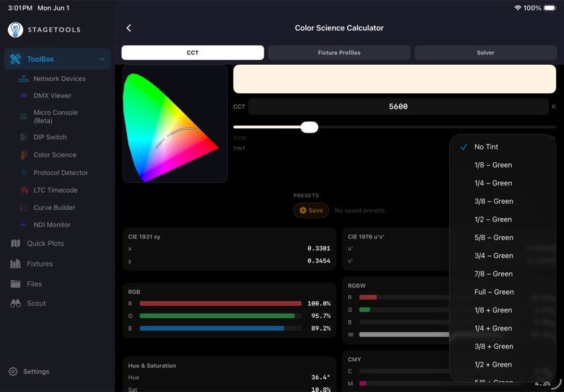Pick 3/8 + Green from tint menu
The height and width of the screenshot is (392, 564).
coord(503,347)
